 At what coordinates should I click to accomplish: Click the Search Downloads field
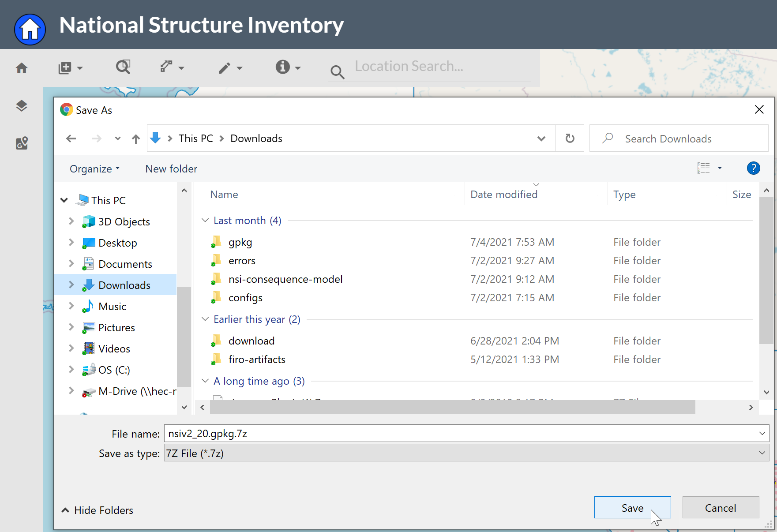coord(679,139)
